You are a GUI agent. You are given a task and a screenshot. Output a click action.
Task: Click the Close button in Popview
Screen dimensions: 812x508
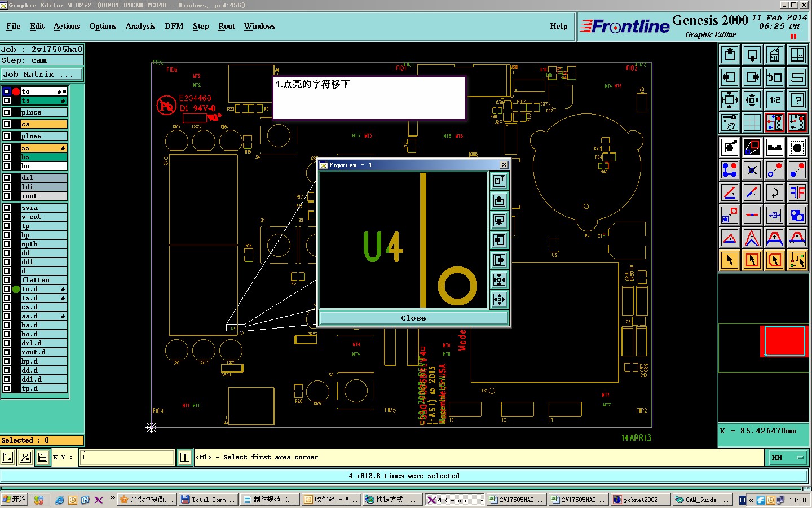point(413,318)
